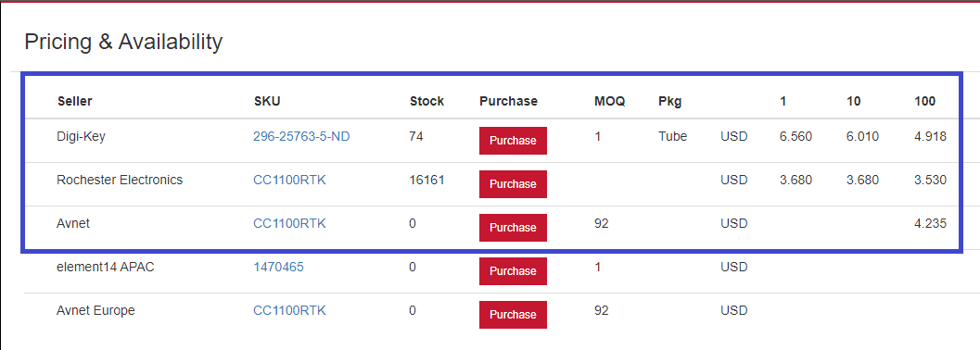The image size is (980, 350).
Task: Select Rochester stock value 16161
Action: point(426,181)
